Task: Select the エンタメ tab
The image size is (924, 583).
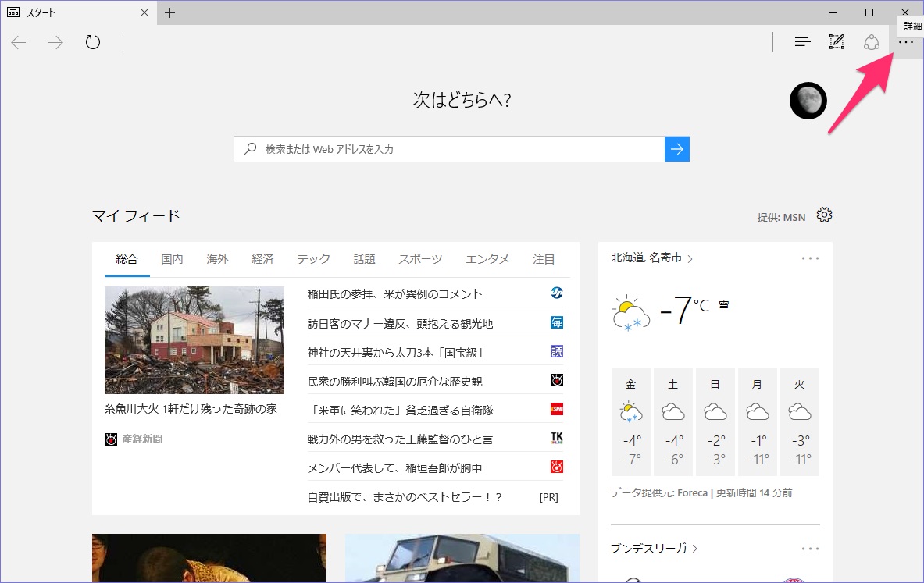Action: [x=487, y=259]
